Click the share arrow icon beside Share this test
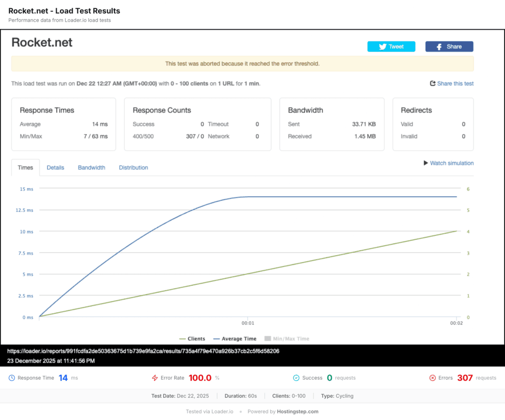The height and width of the screenshot is (420, 505). (x=433, y=83)
